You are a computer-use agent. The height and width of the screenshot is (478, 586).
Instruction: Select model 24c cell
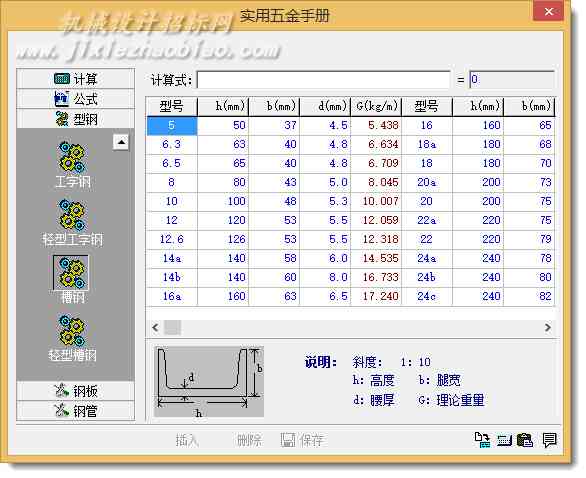tap(427, 297)
